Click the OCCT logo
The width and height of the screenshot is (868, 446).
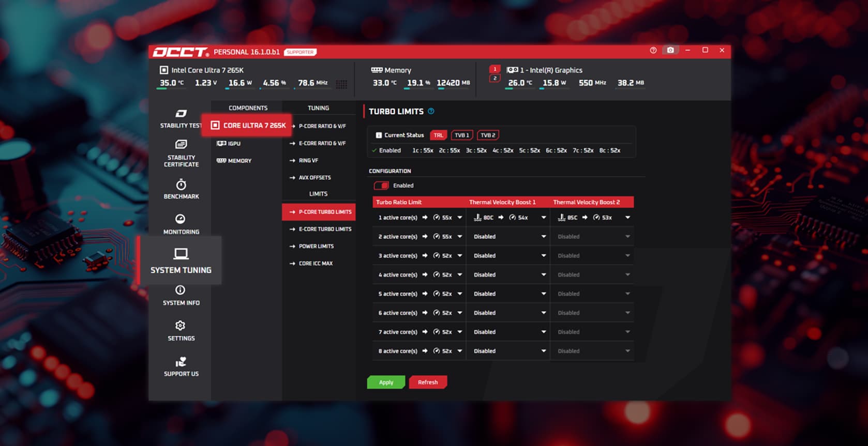pos(181,52)
